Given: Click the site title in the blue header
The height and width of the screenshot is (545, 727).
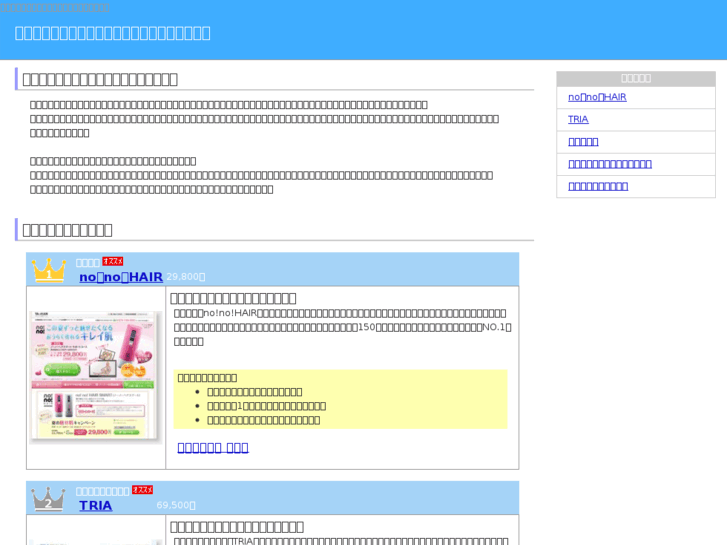Looking at the screenshot, I should (x=113, y=33).
